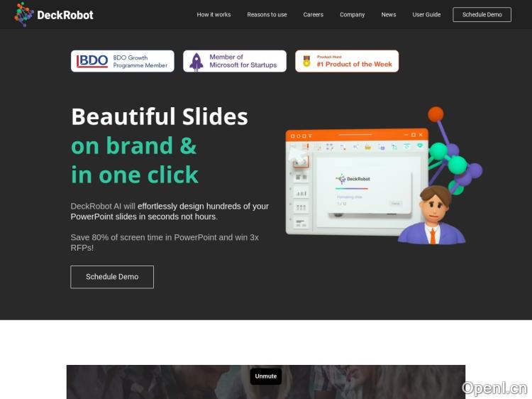Screen dimensions: 532x399
Task: Click the DeckRobot wordmark in header
Action: coord(65,15)
